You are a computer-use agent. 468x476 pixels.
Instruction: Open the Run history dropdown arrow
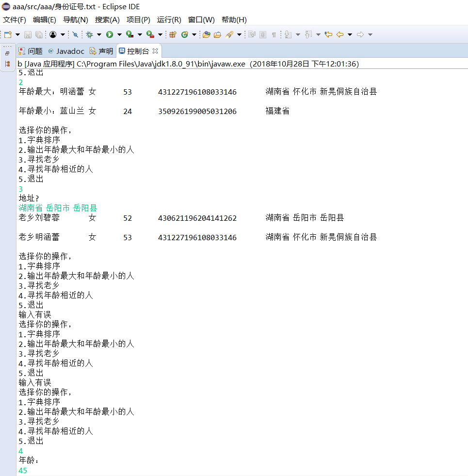tap(119, 34)
